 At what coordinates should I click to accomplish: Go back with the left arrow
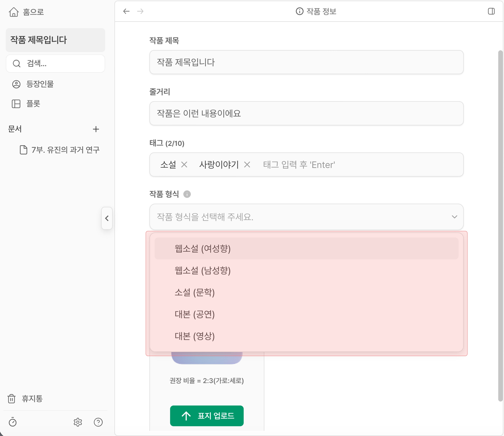[x=126, y=11]
